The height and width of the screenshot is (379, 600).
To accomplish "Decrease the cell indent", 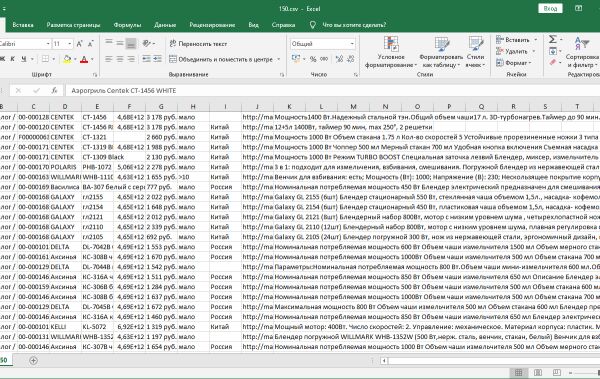I will pos(146,59).
